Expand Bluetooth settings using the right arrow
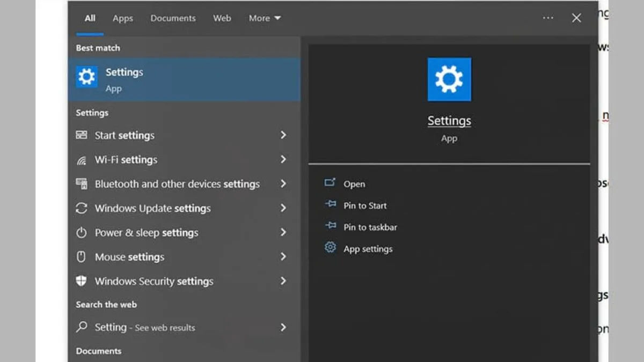This screenshot has width=644, height=362. [284, 184]
